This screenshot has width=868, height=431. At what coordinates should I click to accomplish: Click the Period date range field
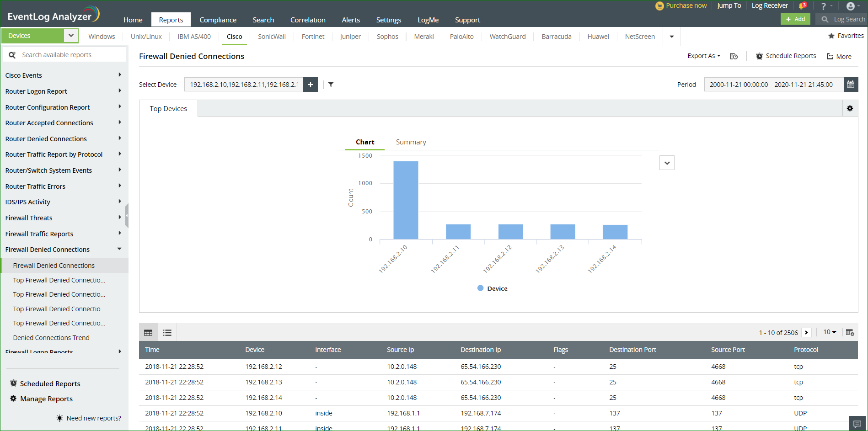coord(774,85)
